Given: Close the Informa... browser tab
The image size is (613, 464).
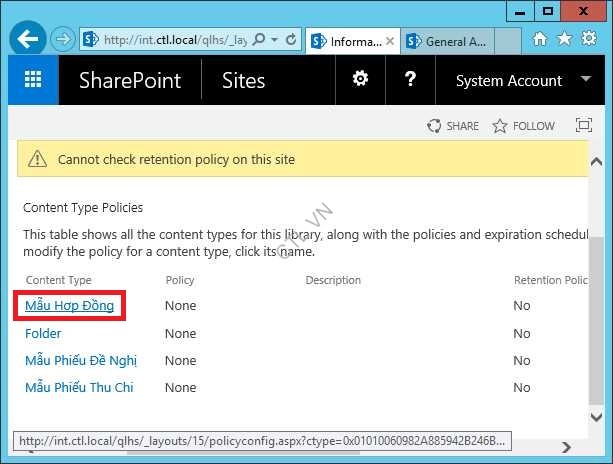Looking at the screenshot, I should coord(389,41).
